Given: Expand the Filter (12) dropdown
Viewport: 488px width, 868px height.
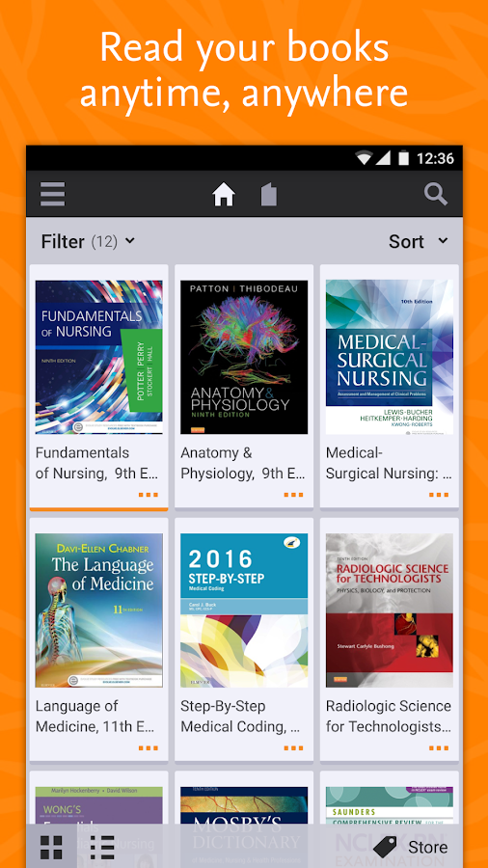Looking at the screenshot, I should pyautogui.click(x=88, y=241).
